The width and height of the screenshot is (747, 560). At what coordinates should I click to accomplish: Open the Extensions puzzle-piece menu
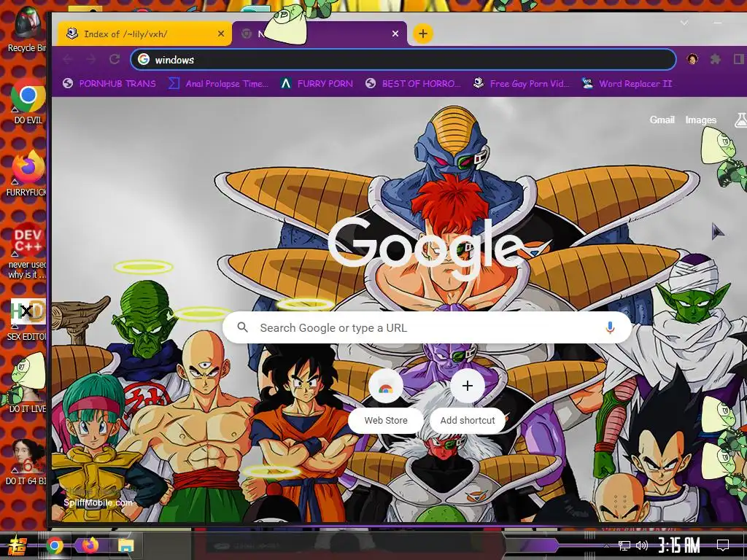point(715,60)
